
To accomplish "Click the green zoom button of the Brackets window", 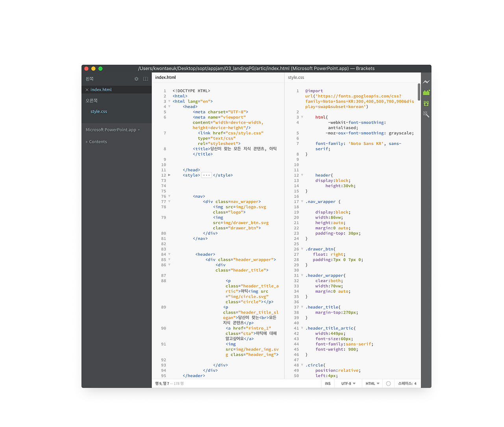I will (x=100, y=69).
